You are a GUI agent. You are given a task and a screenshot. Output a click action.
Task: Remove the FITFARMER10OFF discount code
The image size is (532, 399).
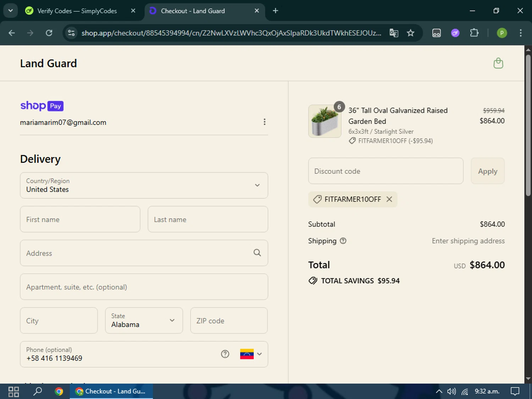click(x=389, y=199)
